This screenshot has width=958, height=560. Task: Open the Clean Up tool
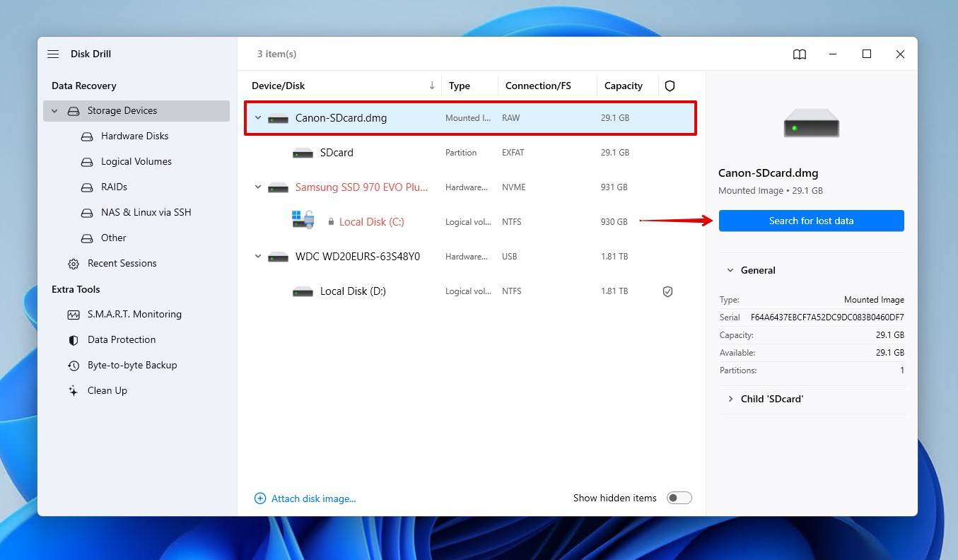tap(107, 390)
